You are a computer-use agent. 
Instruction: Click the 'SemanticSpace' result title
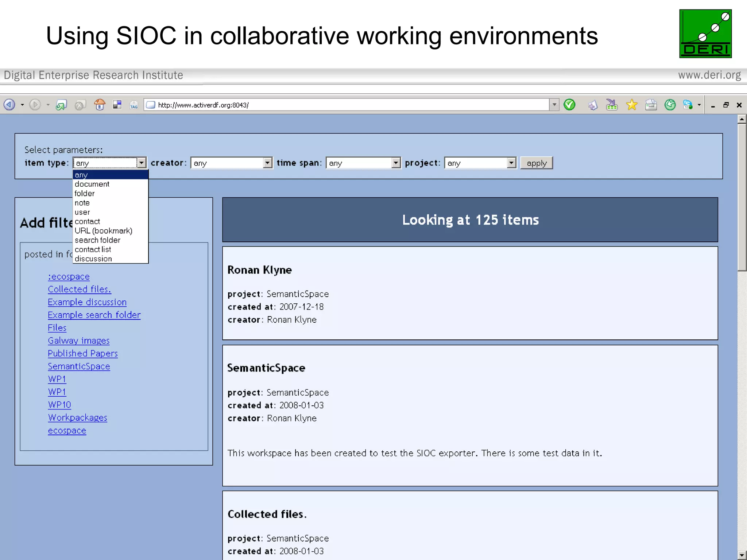pyautogui.click(x=266, y=368)
